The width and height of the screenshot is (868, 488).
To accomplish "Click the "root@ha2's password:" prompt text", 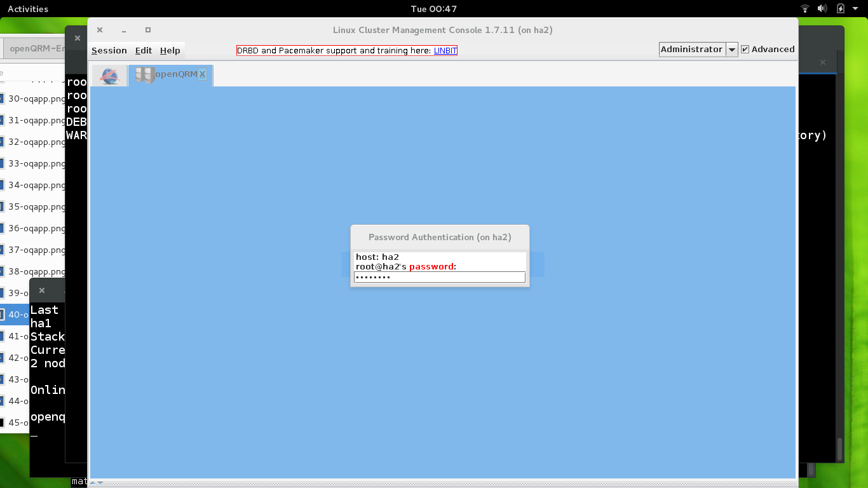I will tap(406, 267).
